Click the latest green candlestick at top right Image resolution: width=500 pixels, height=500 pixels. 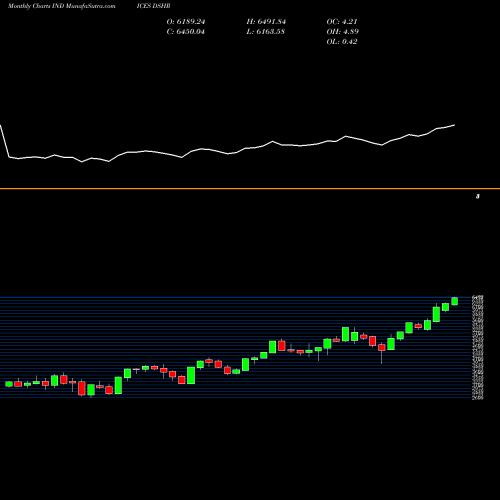pos(454,301)
